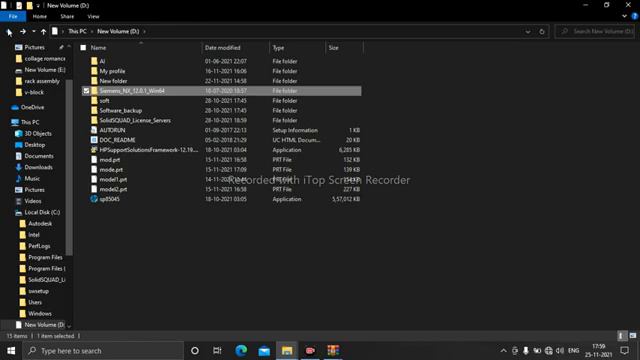Screen dimensions: 640x360
Task: Toggle the select-all items checkbox
Action: (x=83, y=48)
